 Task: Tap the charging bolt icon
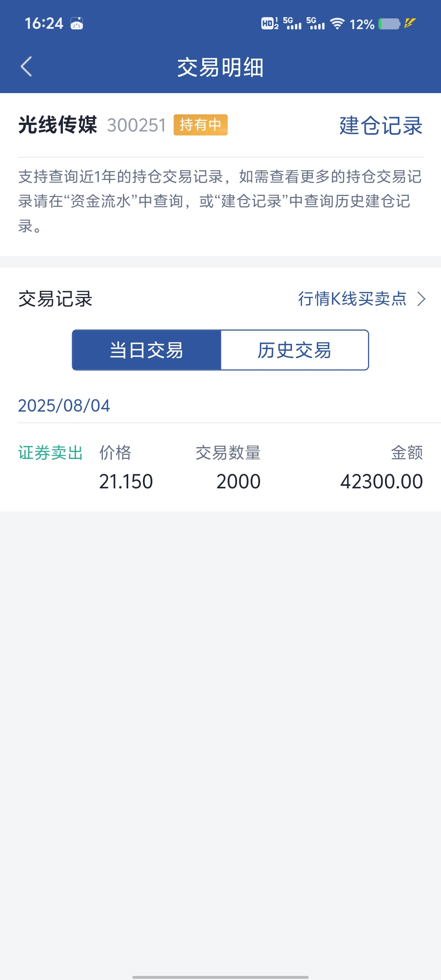tap(410, 23)
